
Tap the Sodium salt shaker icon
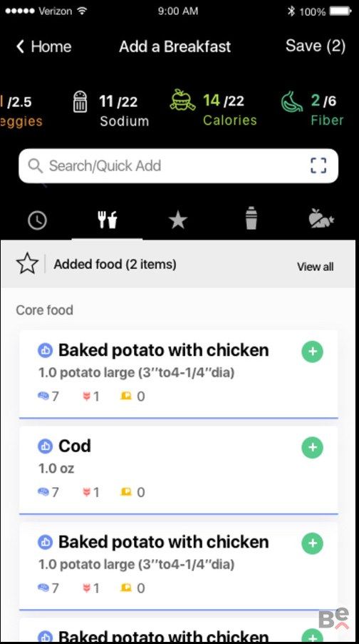[80, 101]
